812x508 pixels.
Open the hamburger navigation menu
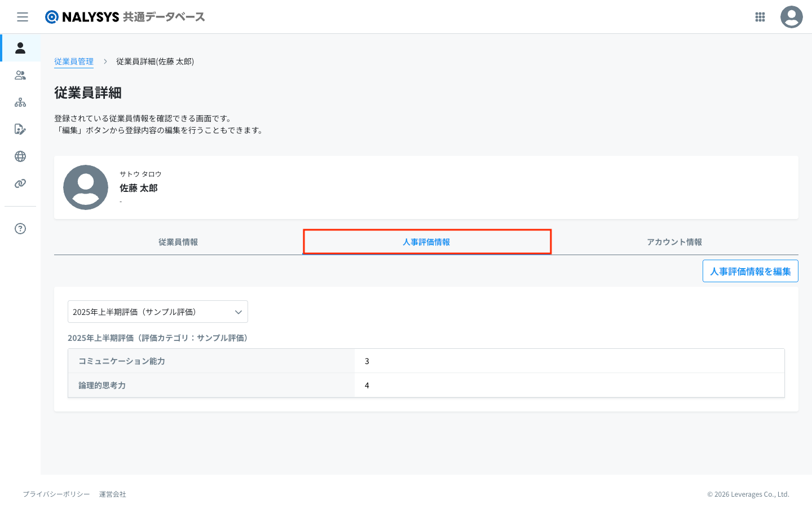(x=23, y=17)
